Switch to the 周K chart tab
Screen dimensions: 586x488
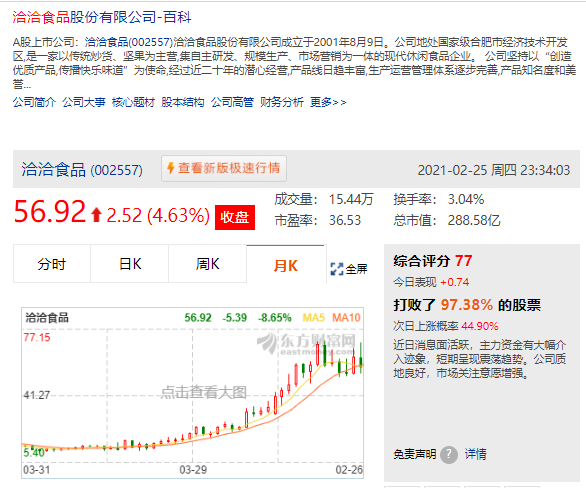207,264
